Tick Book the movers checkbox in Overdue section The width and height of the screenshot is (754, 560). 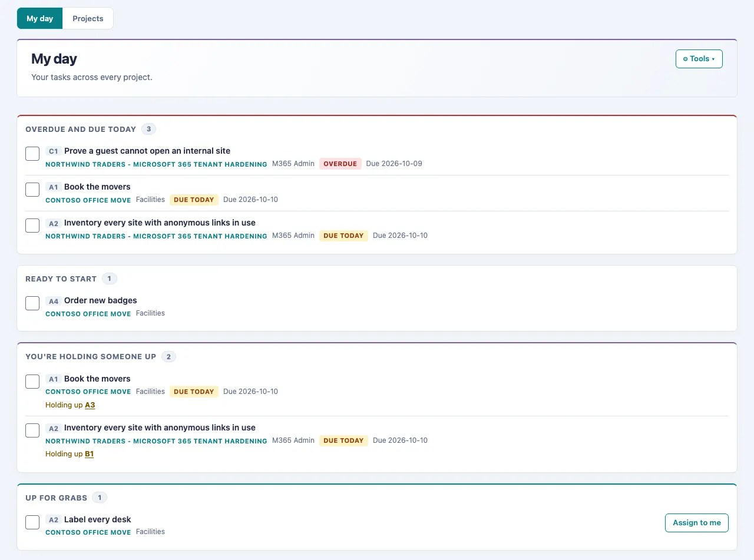click(x=32, y=190)
